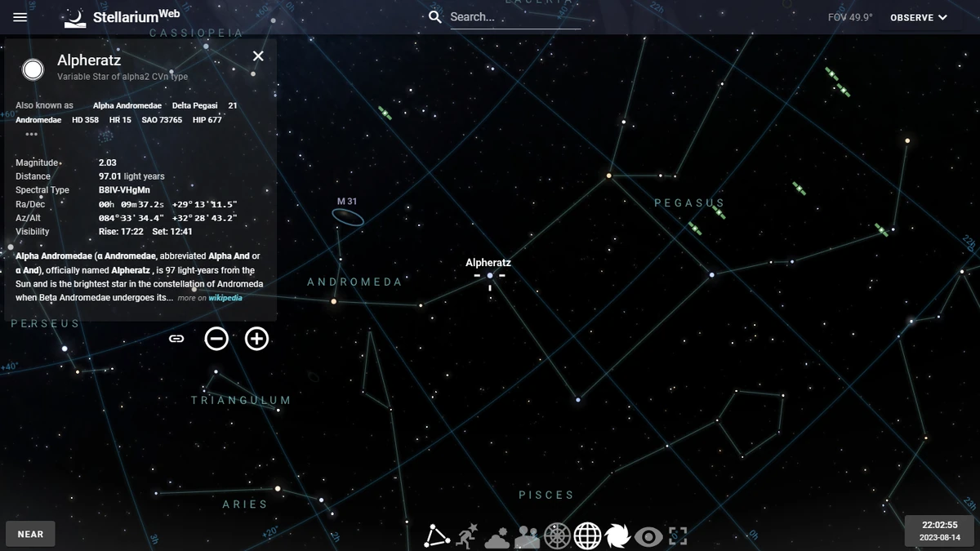This screenshot has width=980, height=551.
Task: Toggle deep sky objects visibility
Action: point(617,535)
